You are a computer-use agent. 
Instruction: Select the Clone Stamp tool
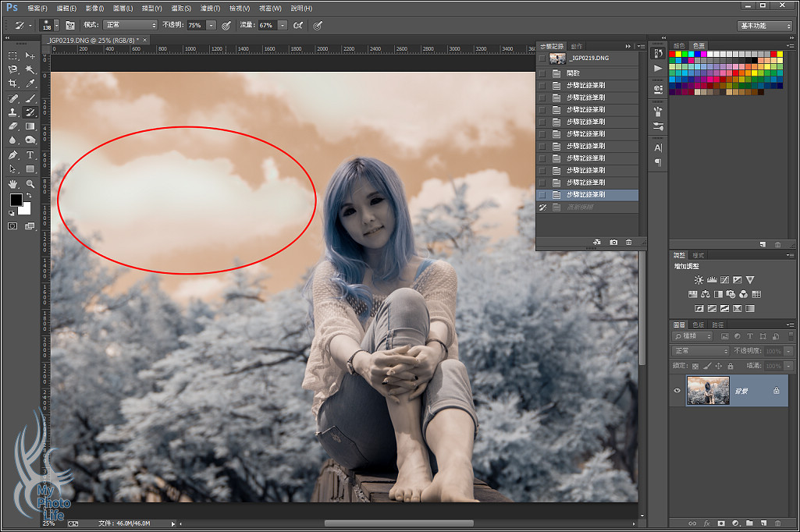coord(13,112)
